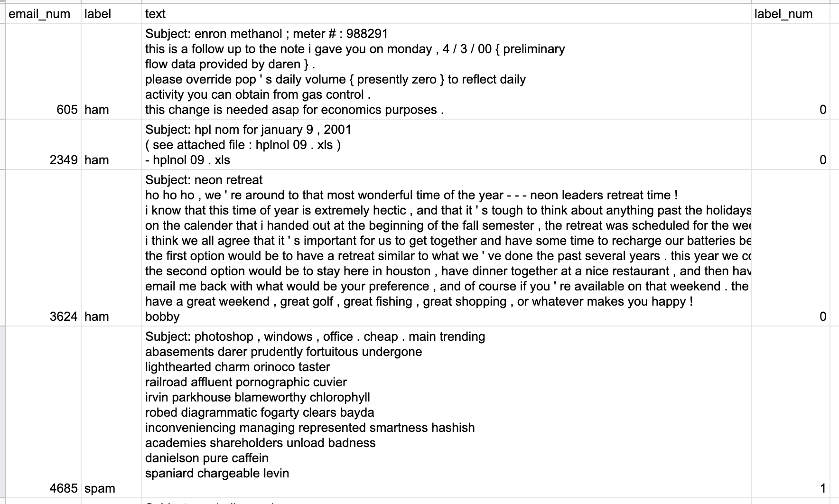Select label_num 0 in the hpl nom row
This screenshot has height=504, width=839.
point(791,144)
